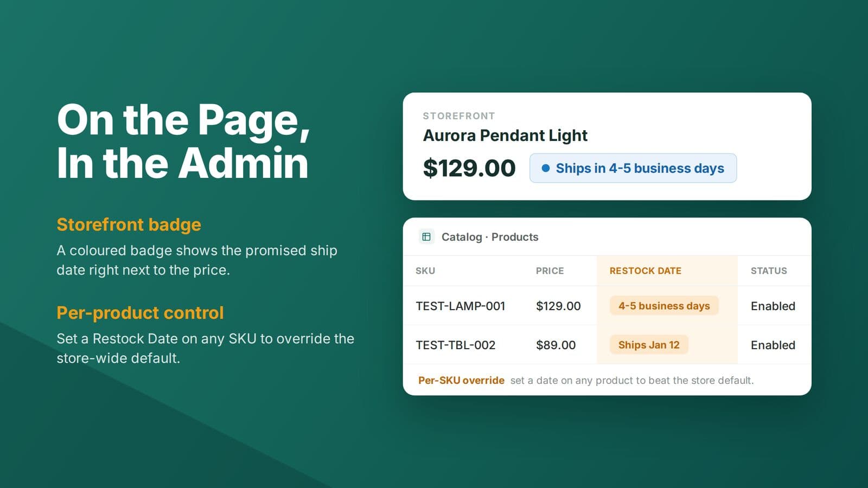
Task: Click the $89.00 price cell
Action: 556,345
